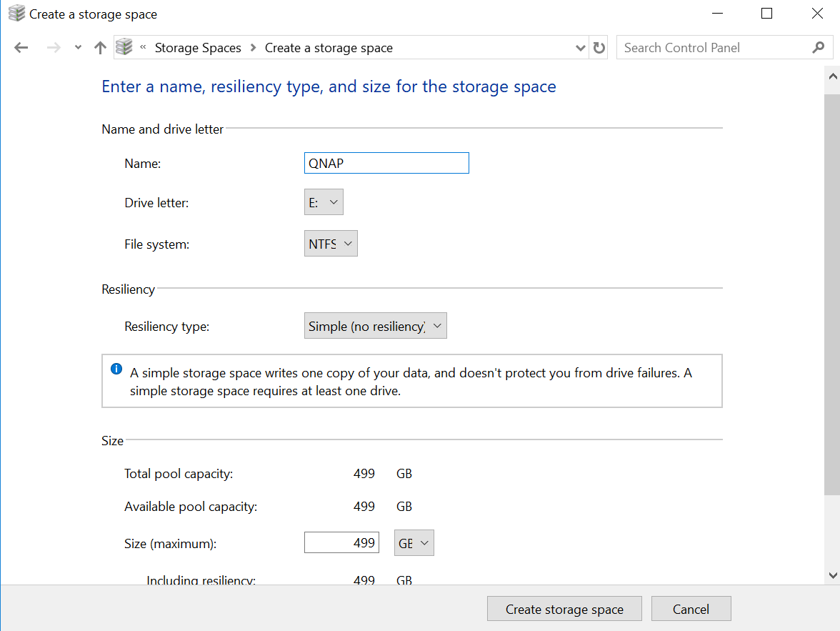Click the Storage Spaces address bar icon
The width and height of the screenshot is (840, 631).
[124, 47]
